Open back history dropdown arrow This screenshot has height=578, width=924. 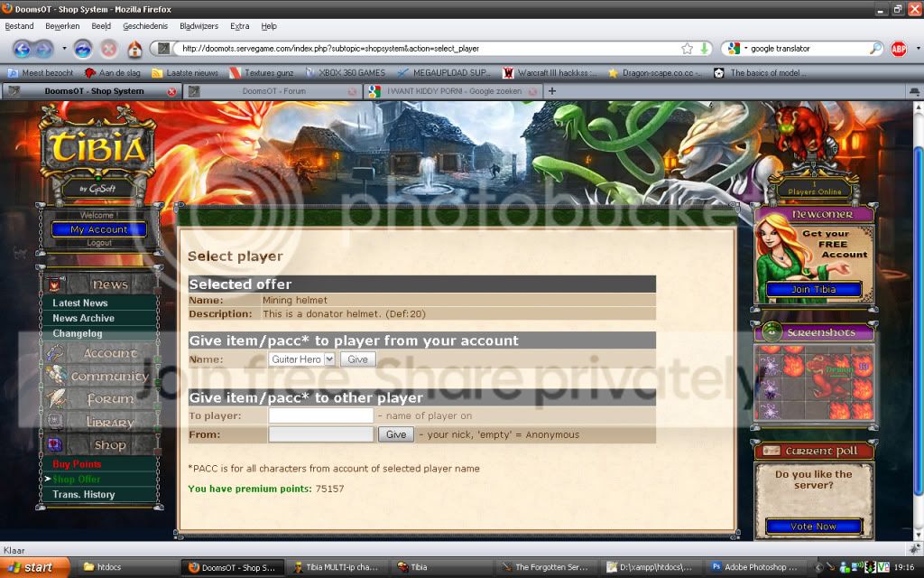click(x=64, y=49)
